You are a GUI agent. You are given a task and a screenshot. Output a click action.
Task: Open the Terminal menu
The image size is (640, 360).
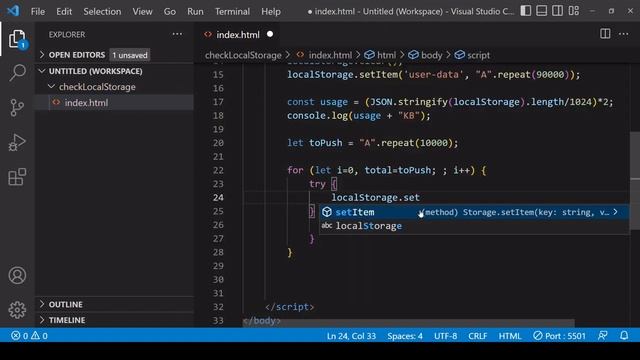tap(232, 11)
